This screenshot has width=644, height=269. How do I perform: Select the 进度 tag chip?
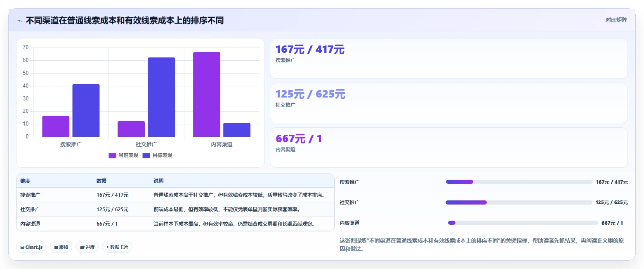pos(87,247)
